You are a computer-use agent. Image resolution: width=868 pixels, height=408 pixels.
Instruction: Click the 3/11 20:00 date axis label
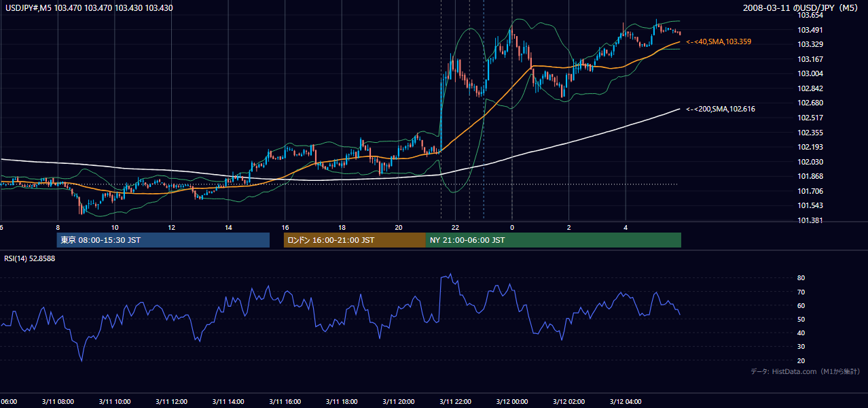click(x=399, y=402)
